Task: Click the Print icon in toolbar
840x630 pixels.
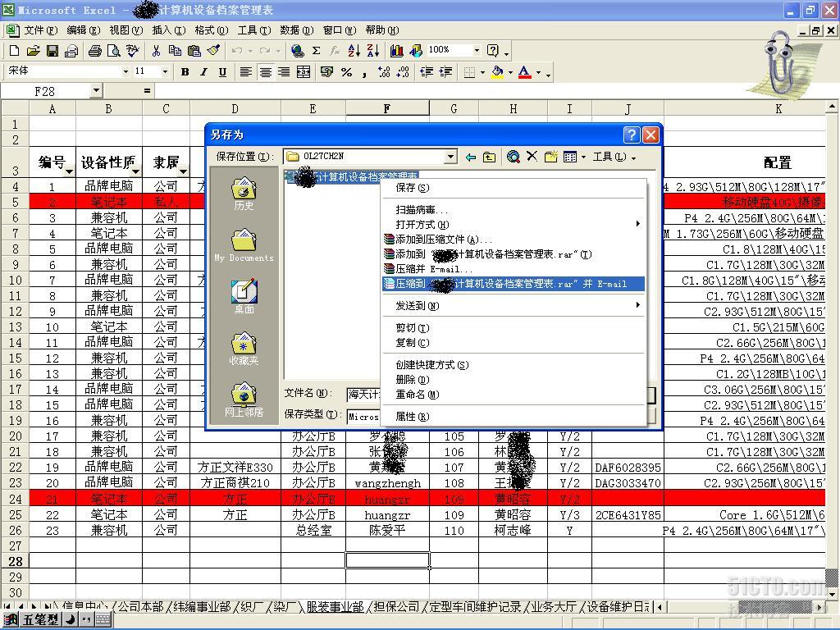Action: [95, 51]
